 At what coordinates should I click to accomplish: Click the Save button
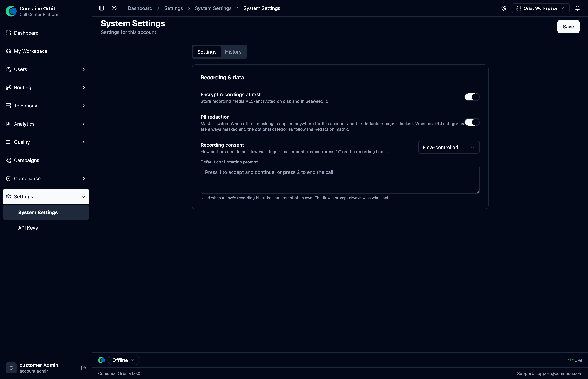click(568, 27)
